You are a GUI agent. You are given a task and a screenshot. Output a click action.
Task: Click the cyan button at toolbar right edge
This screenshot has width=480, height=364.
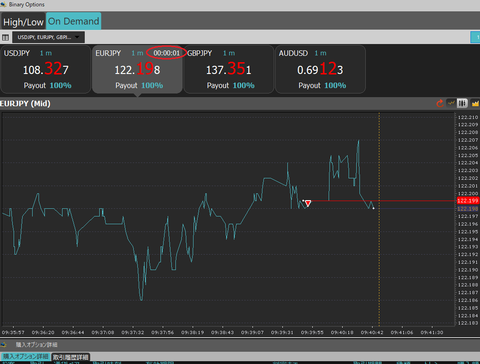[x=475, y=37]
